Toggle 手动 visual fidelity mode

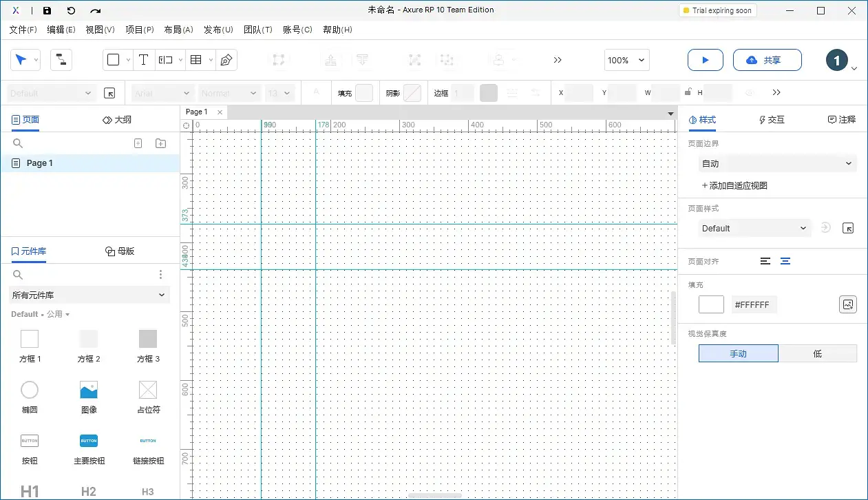(x=738, y=353)
